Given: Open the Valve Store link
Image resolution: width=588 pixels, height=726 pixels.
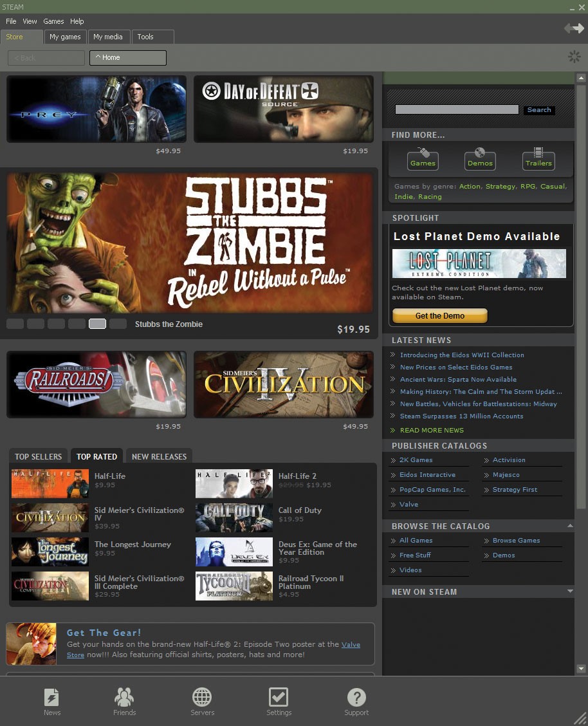Looking at the screenshot, I should (x=351, y=644).
